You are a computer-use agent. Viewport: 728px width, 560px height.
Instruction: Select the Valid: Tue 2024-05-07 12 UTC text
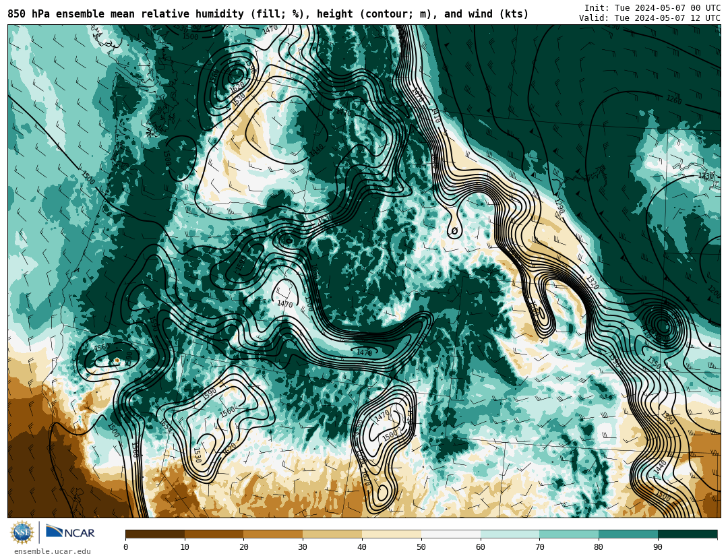[x=650, y=18]
